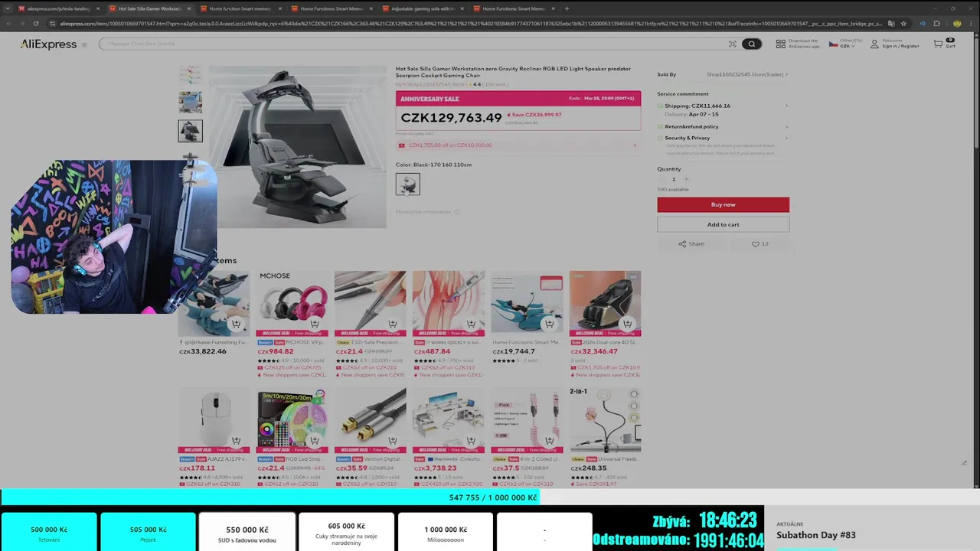This screenshot has width=980, height=551.
Task: Click the Add to cart button
Action: click(x=723, y=224)
